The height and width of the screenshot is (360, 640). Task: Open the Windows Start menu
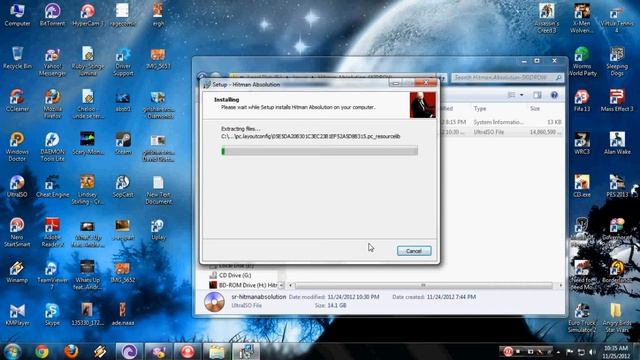[13, 351]
